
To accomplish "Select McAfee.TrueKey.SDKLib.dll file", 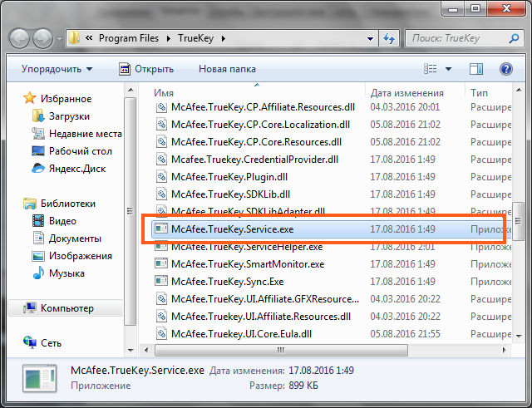I will coord(230,194).
